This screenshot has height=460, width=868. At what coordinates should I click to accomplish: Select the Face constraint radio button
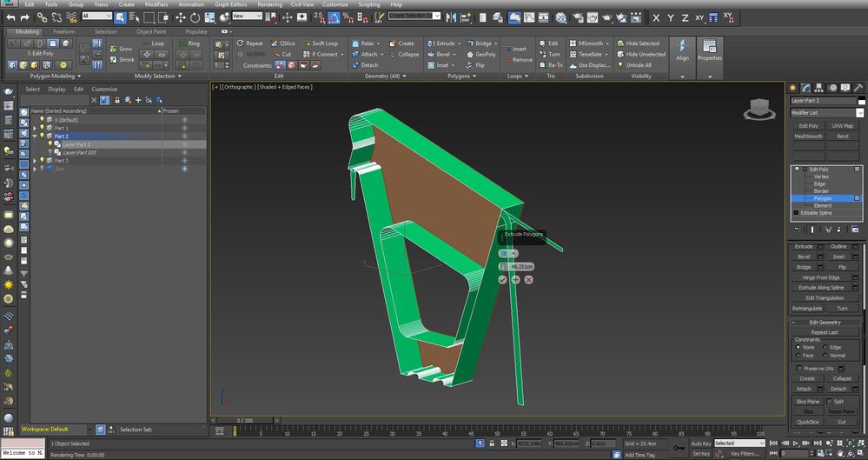(x=798, y=356)
